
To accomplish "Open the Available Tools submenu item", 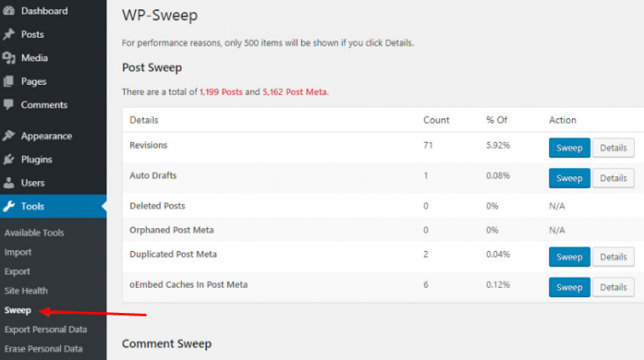I will tap(34, 232).
